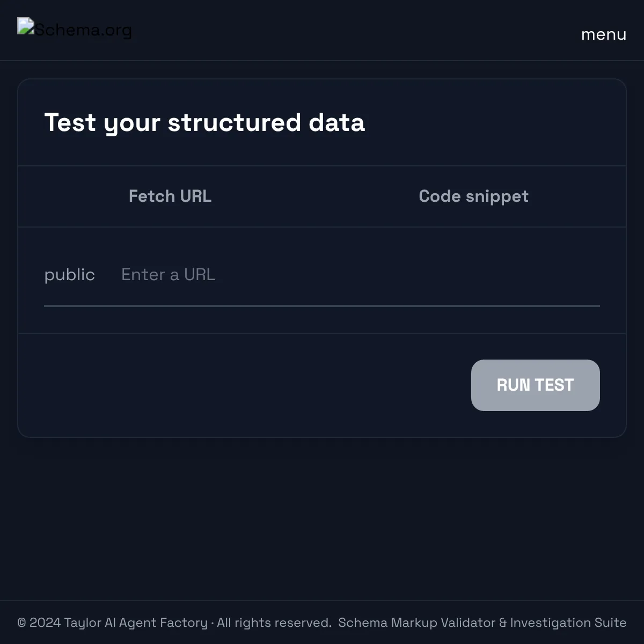This screenshot has width=644, height=644.
Task: Click the Schema Markup Validator footer text
Action: point(482,623)
